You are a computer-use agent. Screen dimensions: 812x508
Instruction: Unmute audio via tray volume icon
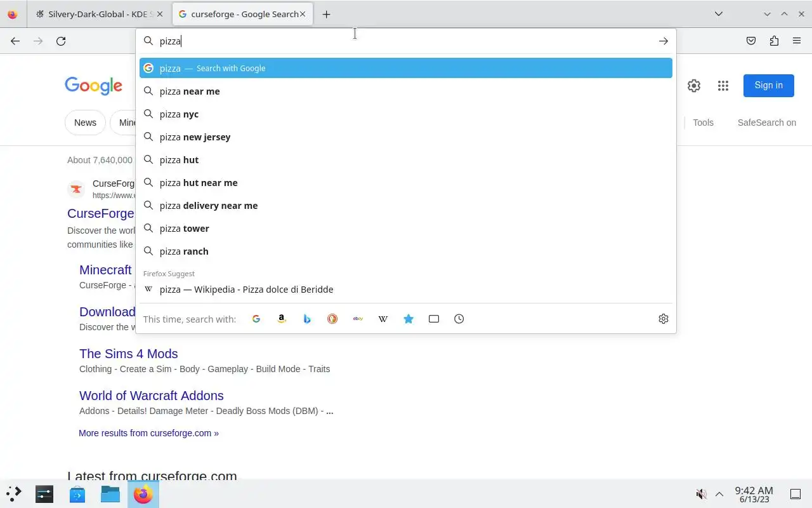point(701,494)
